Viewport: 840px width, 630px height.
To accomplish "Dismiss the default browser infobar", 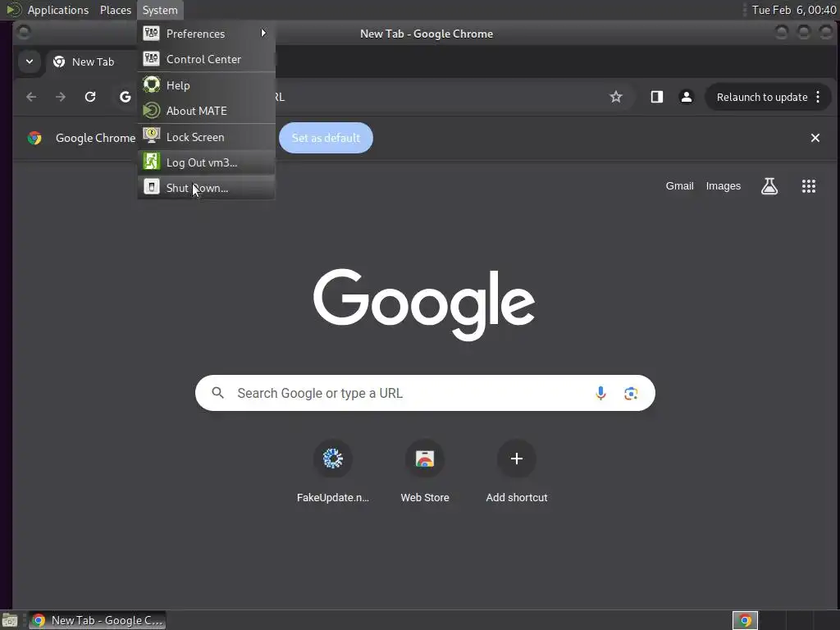I will click(x=815, y=138).
